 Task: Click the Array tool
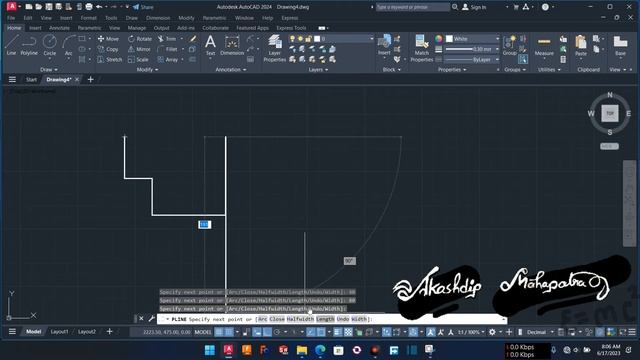[x=168, y=59]
